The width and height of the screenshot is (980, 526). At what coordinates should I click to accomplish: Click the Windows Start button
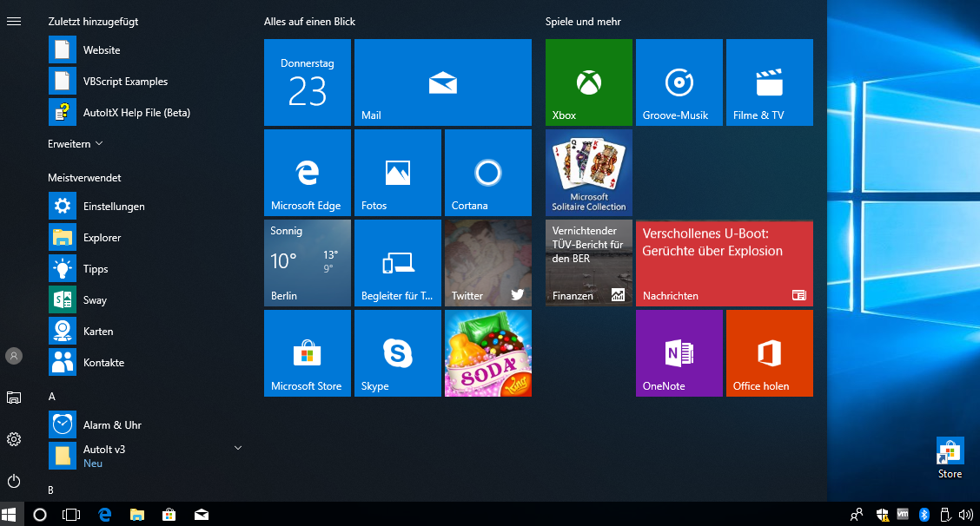click(x=10, y=515)
